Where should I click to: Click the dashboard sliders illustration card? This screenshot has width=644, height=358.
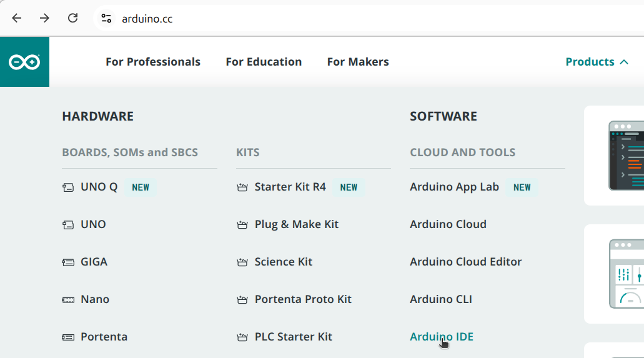pyautogui.click(x=614, y=274)
